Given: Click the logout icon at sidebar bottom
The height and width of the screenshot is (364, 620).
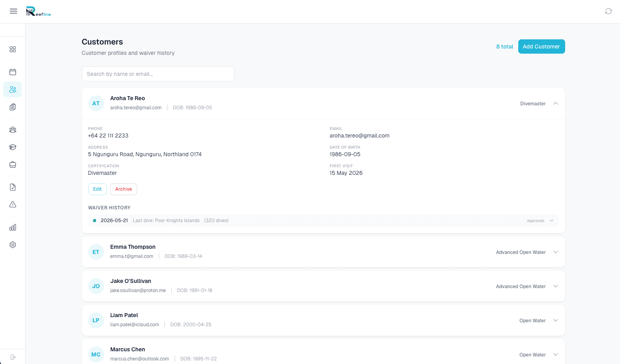Looking at the screenshot, I should click(13, 357).
